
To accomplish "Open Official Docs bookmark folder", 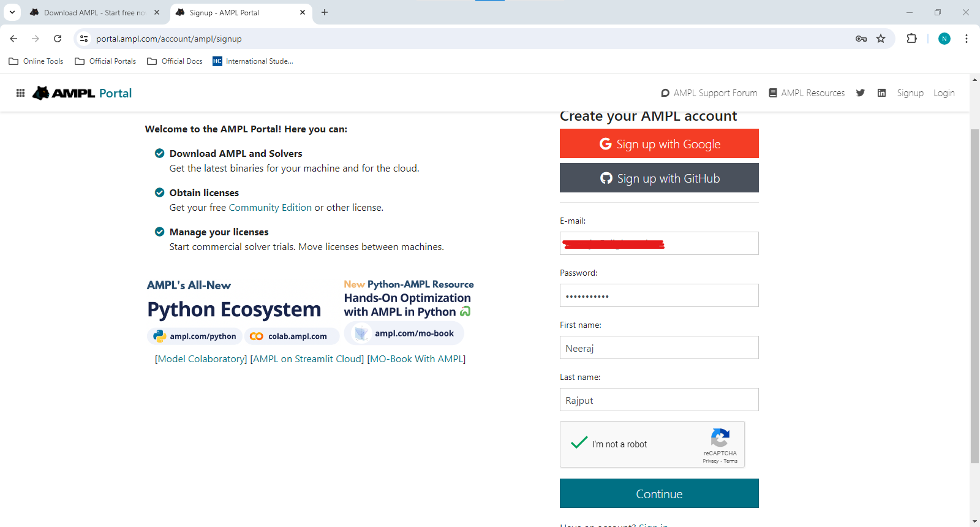I will [x=175, y=61].
